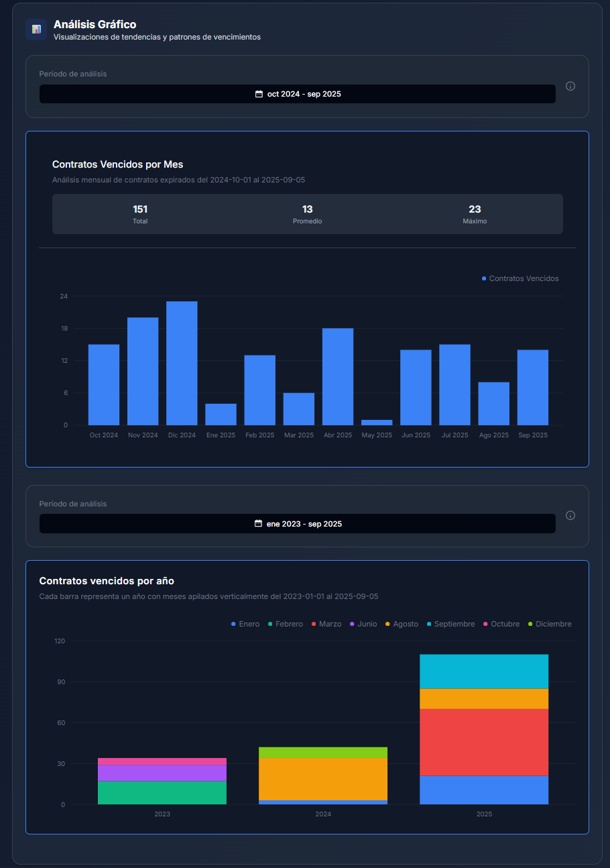Viewport: 610px width, 868px height.
Task: Select the red Marzo segment of 2025 bar
Action: pos(484,742)
